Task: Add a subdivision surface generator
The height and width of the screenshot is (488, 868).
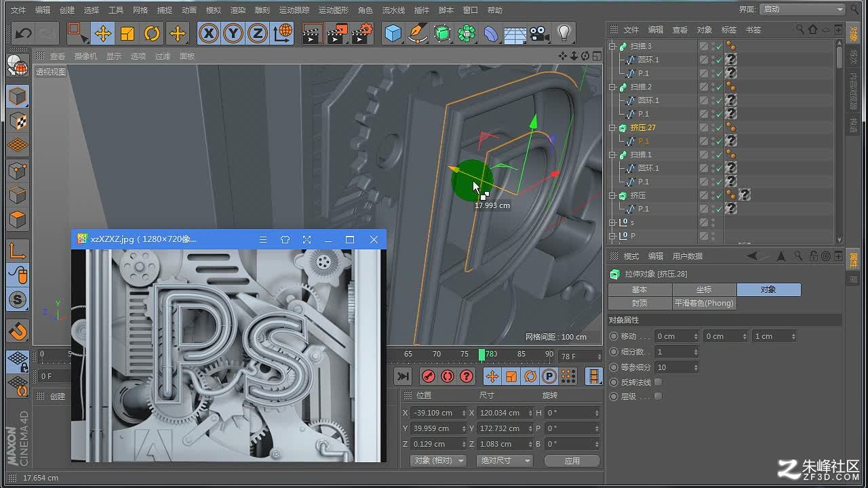Action: 442,33
